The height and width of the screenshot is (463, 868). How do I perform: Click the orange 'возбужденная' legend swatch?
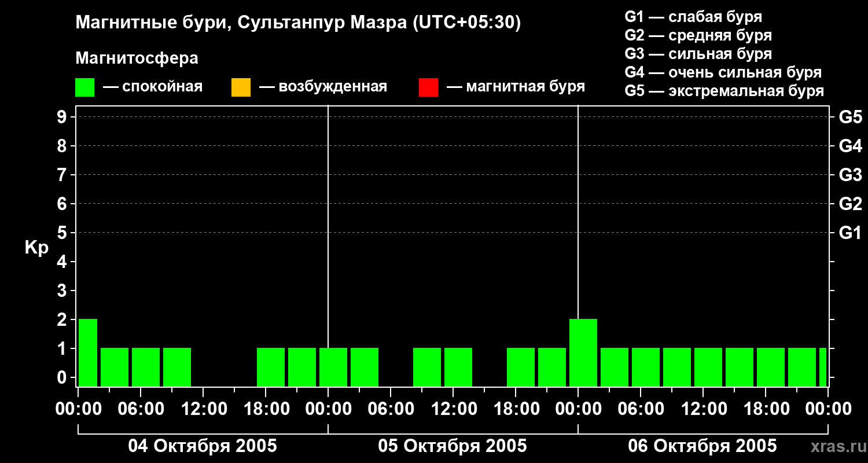coord(241,87)
